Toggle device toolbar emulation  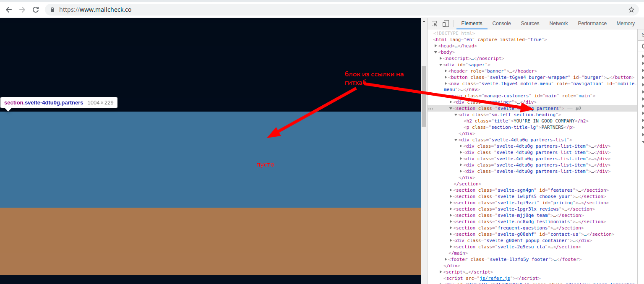(446, 23)
